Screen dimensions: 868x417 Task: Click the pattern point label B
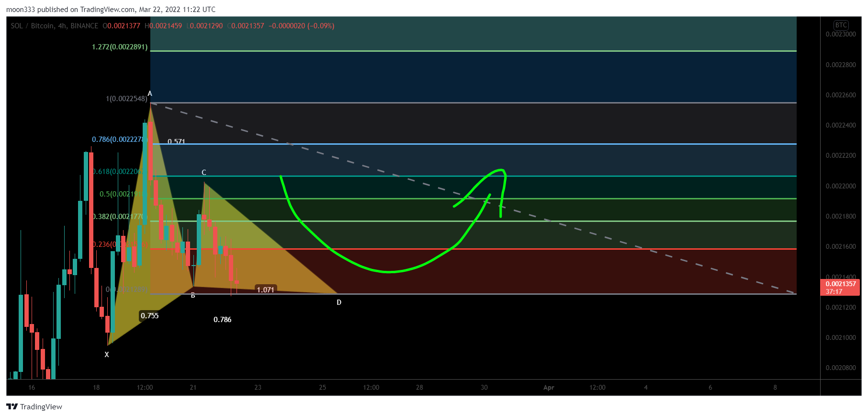[x=193, y=295]
